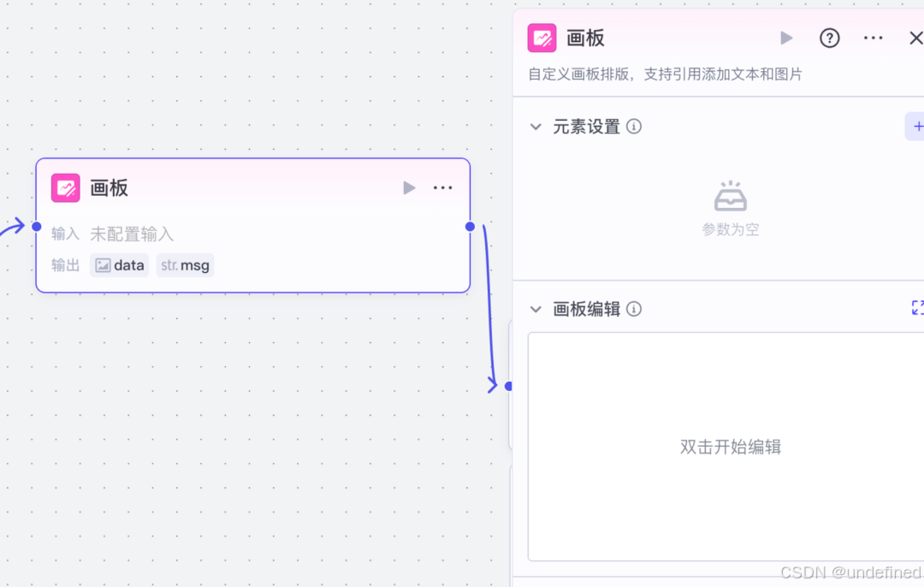Click the 画板编辑 section heading
Viewport: 924px width, 587px height.
tap(586, 309)
